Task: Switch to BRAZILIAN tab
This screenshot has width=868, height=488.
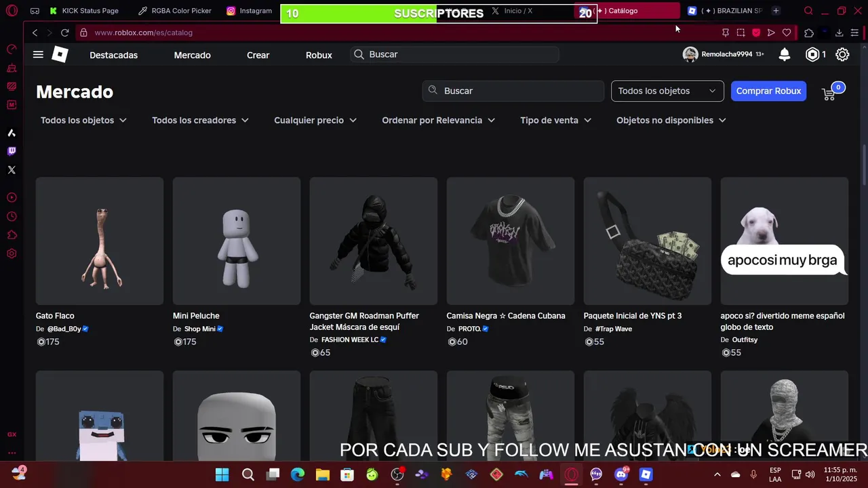Action: (x=724, y=11)
